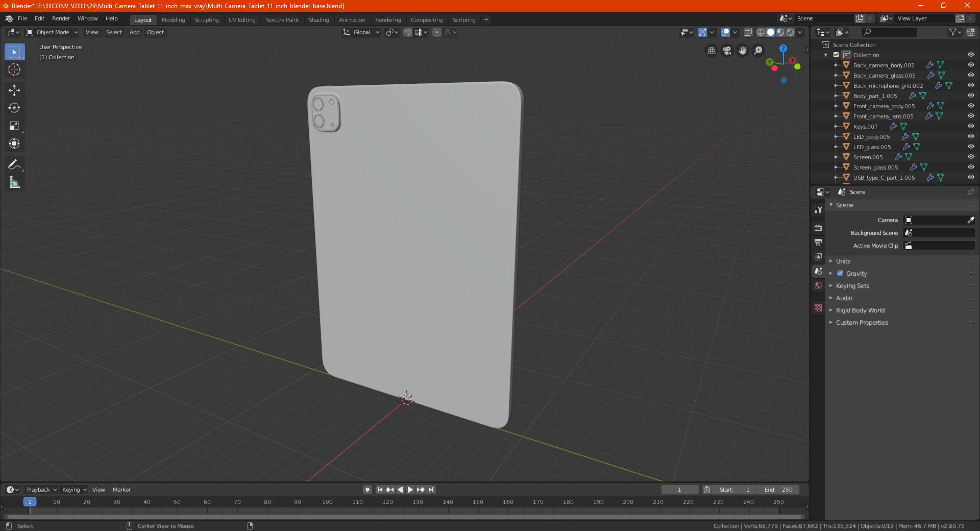Screen dimensions: 980x531
Task: Click the End frame field
Action: (x=778, y=490)
